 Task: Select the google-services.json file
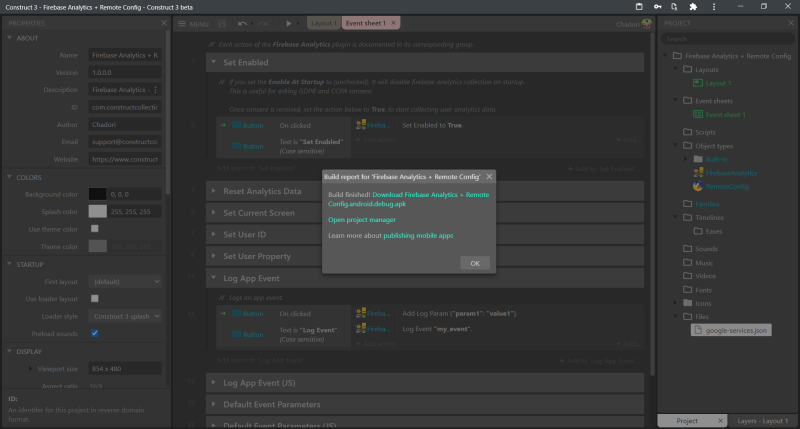tap(731, 330)
